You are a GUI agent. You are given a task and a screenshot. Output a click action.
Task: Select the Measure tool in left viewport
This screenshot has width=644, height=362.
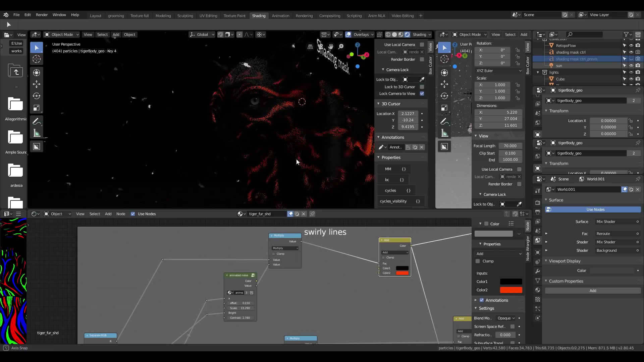click(37, 133)
